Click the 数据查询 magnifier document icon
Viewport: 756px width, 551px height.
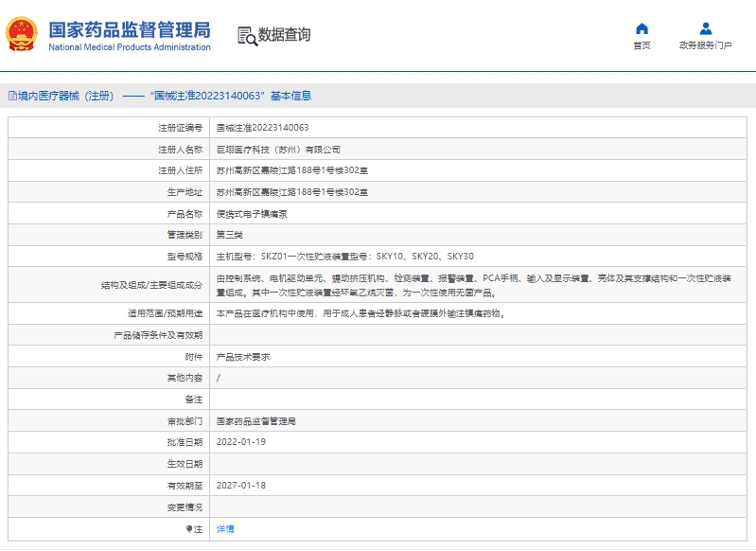point(246,36)
